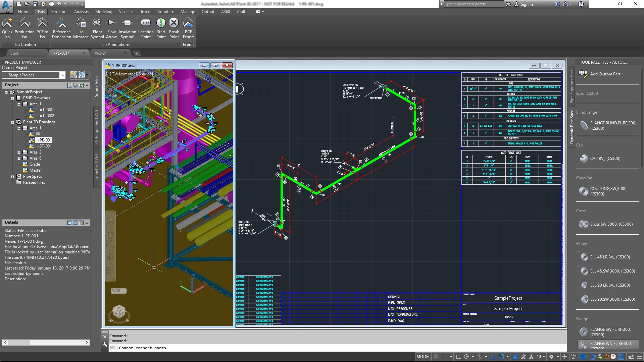
Task: Expand the Pipe Specs tree node
Action: click(x=13, y=177)
